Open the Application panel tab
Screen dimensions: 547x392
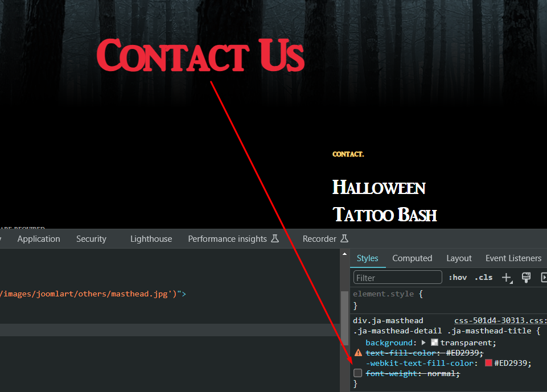tap(39, 239)
